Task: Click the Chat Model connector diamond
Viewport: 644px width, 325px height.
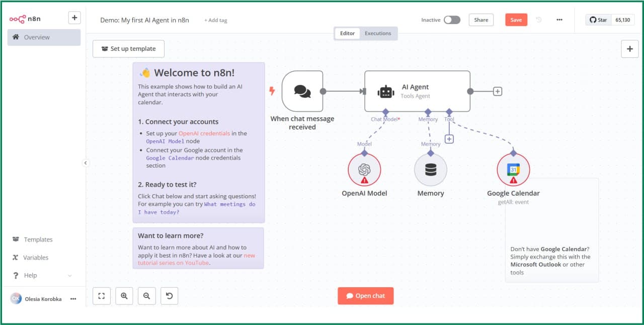Action: point(385,112)
